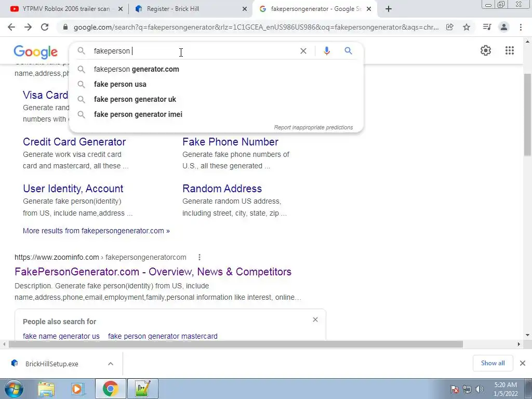Open fake name generator us related search

click(61, 336)
